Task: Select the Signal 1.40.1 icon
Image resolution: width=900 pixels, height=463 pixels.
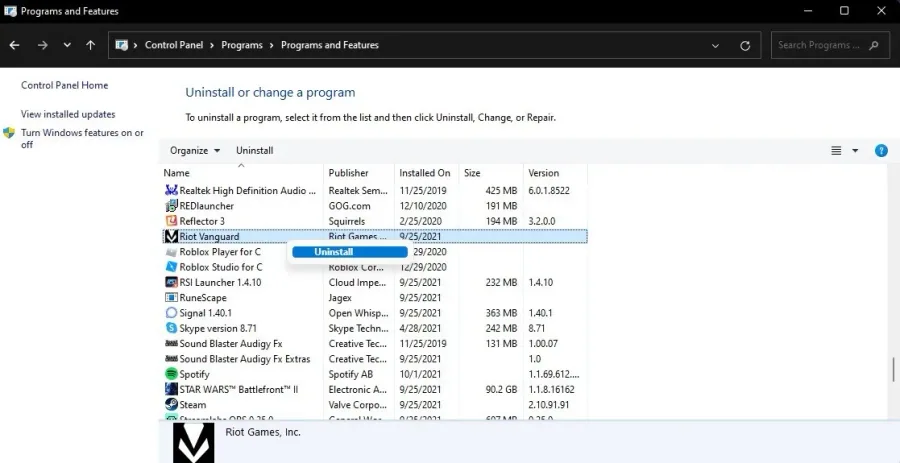Action: coord(171,313)
